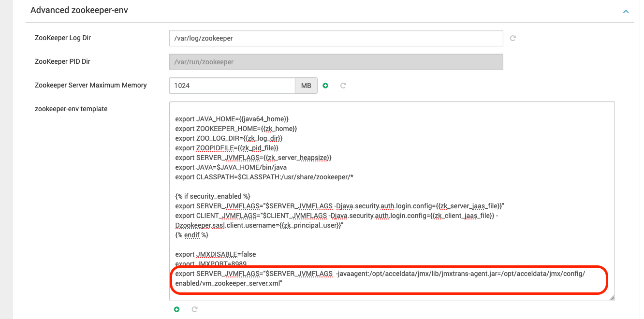The height and width of the screenshot is (319, 644).
Task: Click the 'zookeeper-env template' label
Action: click(x=71, y=109)
